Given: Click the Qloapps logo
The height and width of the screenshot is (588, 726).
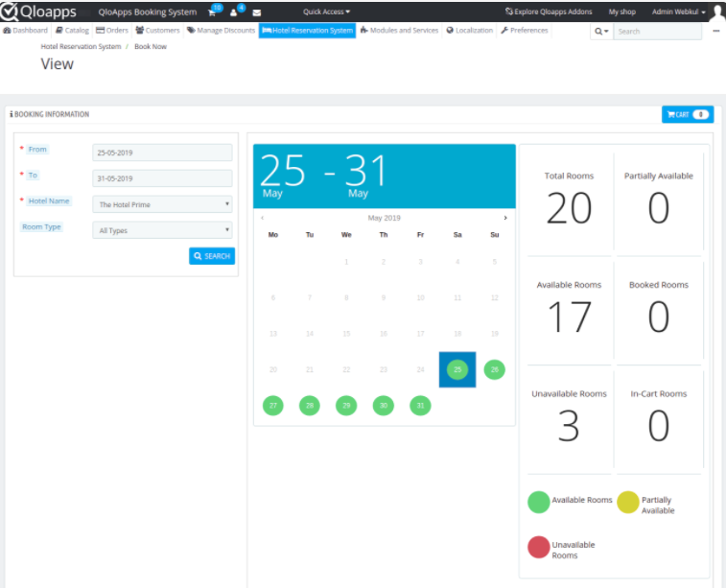Looking at the screenshot, I should point(39,12).
